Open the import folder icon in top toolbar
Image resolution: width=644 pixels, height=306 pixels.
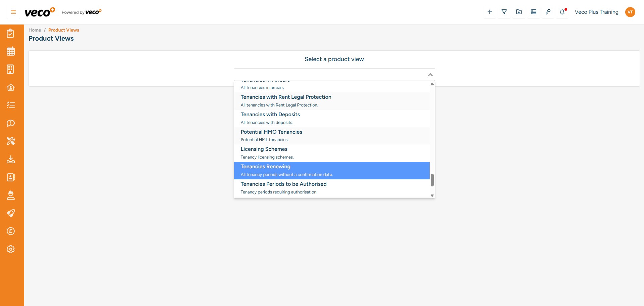pyautogui.click(x=519, y=11)
